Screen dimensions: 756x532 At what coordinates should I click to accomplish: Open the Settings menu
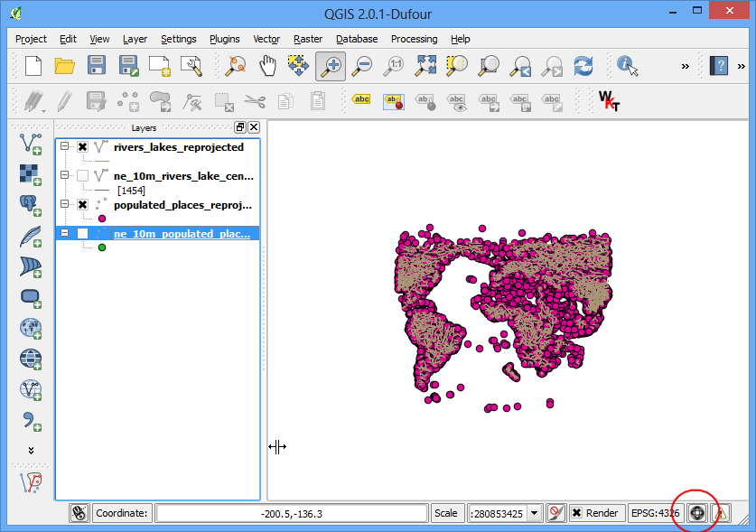coord(179,39)
